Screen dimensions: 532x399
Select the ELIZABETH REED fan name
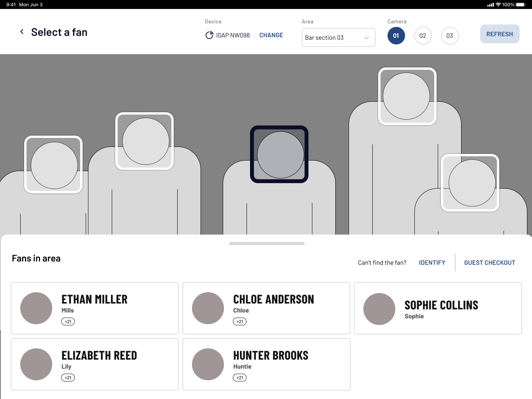(99, 355)
